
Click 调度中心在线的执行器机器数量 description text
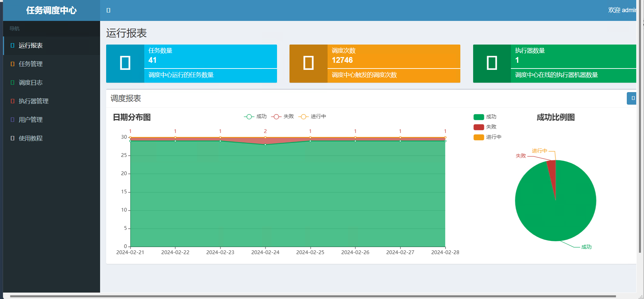point(556,75)
